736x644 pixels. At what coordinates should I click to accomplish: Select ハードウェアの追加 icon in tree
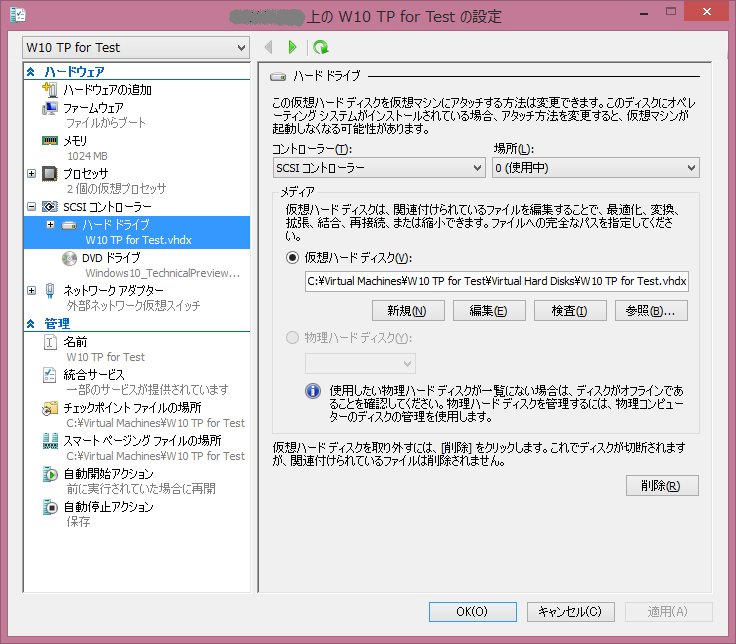50,89
